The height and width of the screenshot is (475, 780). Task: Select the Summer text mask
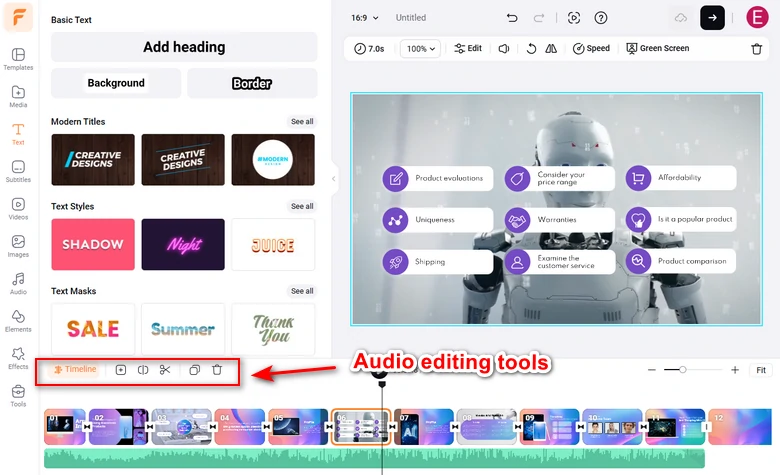[183, 329]
